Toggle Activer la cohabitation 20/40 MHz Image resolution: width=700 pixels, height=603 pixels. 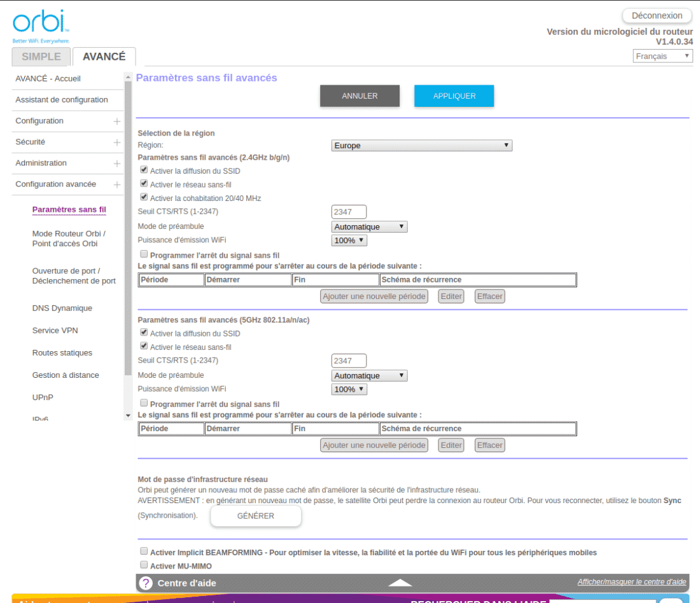[x=144, y=197]
